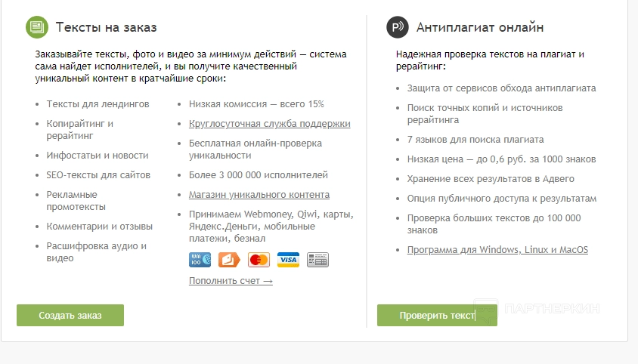This screenshot has width=638, height=364.
Task: Click the Тексты на заказ heading
Action: tap(107, 28)
